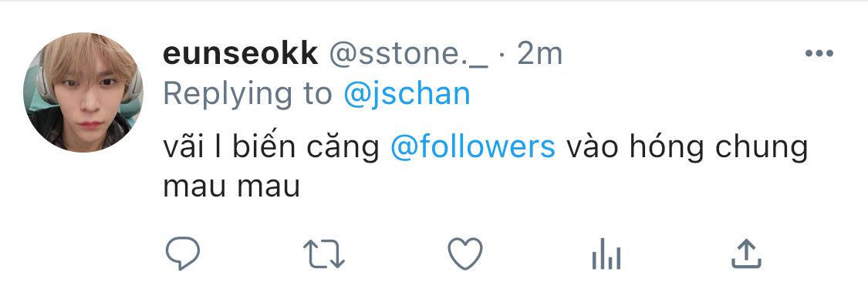
Task: Click the 'vào hóng chung' text portion
Action: tap(687, 147)
